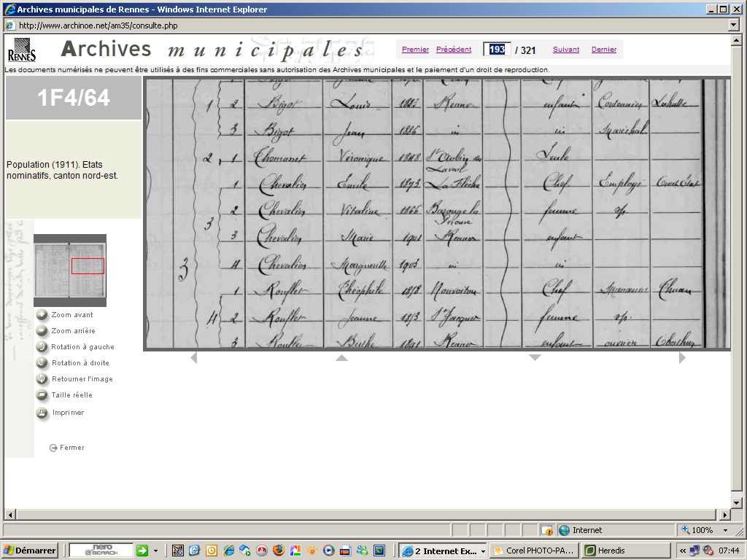Go to the Premier page link
The height and width of the screenshot is (560, 747).
(x=415, y=50)
